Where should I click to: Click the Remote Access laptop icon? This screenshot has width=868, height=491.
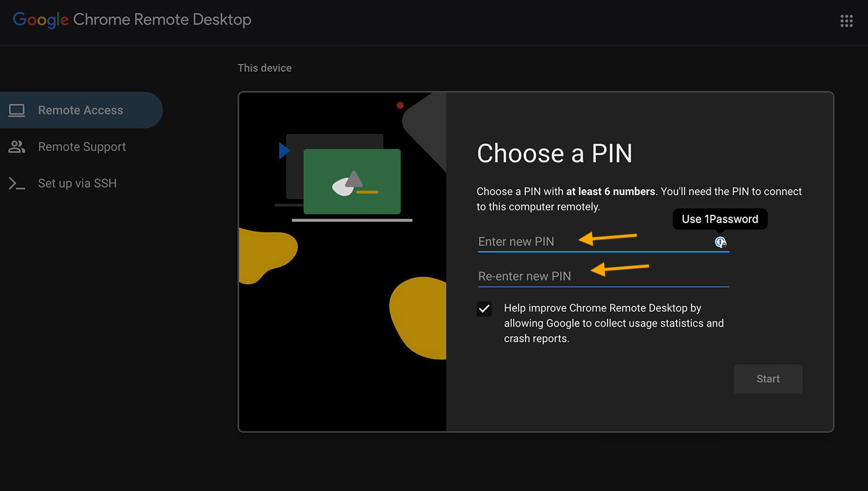17,110
